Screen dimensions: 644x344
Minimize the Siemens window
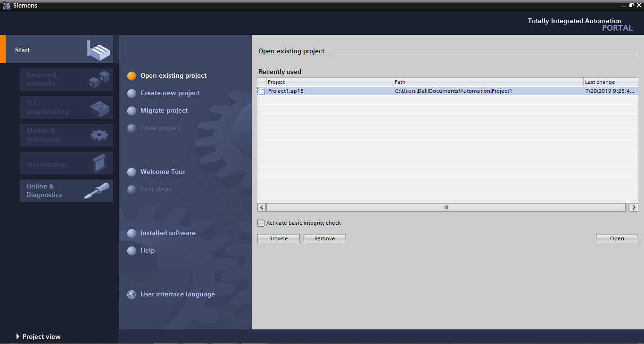point(624,5)
